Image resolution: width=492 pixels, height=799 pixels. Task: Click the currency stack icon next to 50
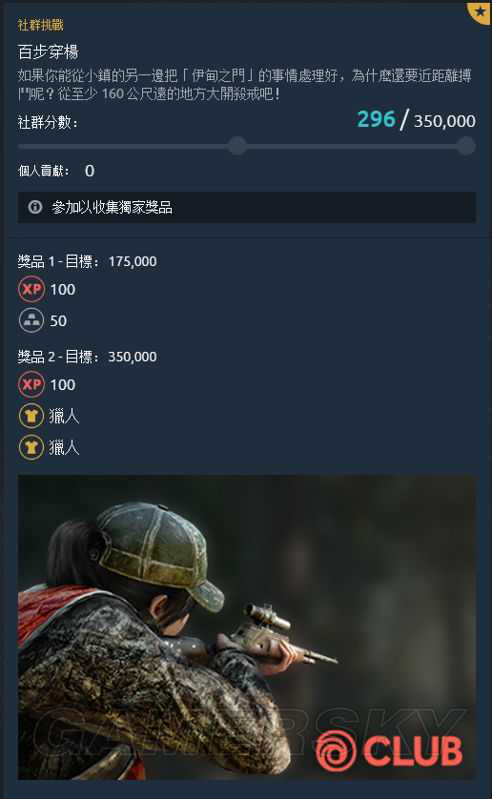[32, 321]
